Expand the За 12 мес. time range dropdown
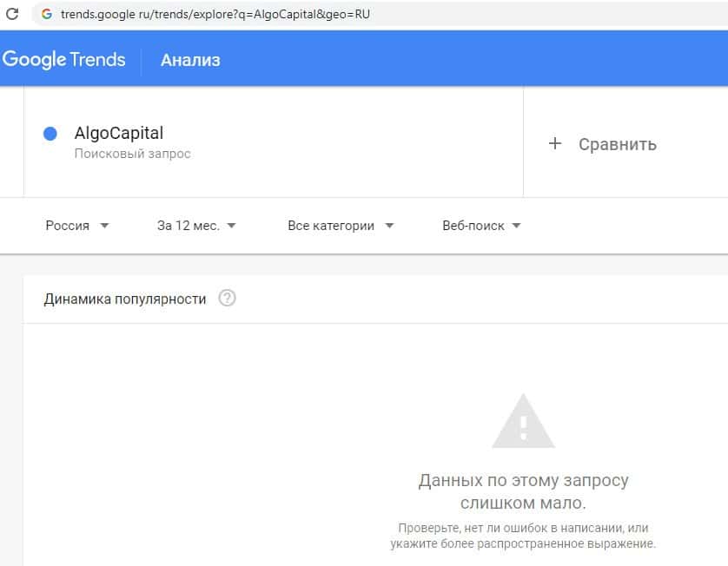The width and height of the screenshot is (728, 566). pyautogui.click(x=196, y=226)
